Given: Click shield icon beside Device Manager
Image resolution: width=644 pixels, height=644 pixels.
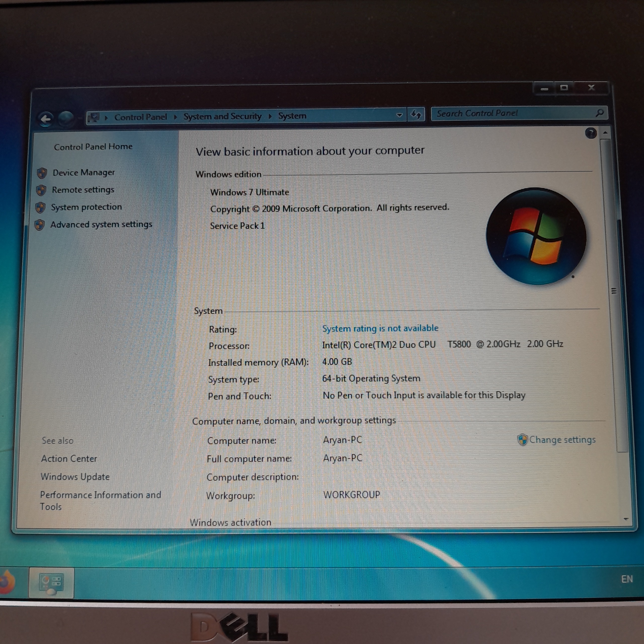Looking at the screenshot, I should 42,173.
